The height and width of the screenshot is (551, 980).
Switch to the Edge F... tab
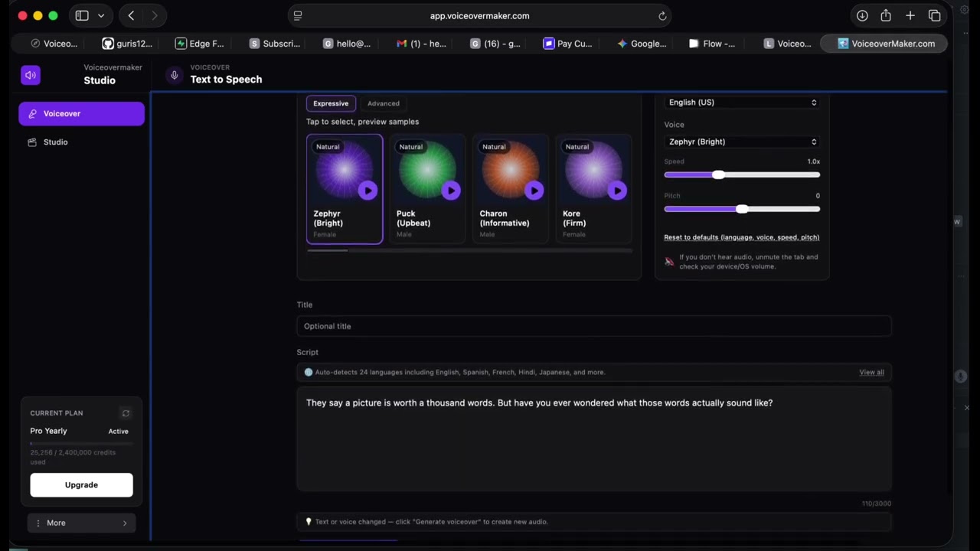click(201, 44)
